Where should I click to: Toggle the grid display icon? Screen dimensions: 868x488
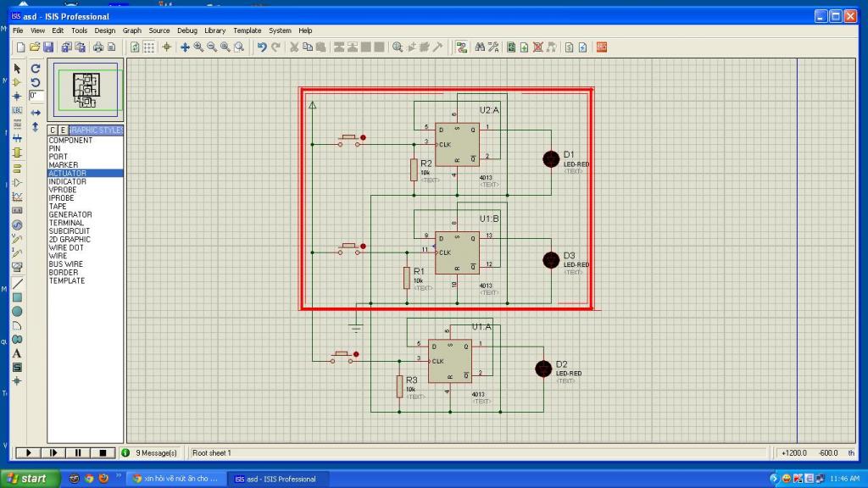pyautogui.click(x=148, y=47)
